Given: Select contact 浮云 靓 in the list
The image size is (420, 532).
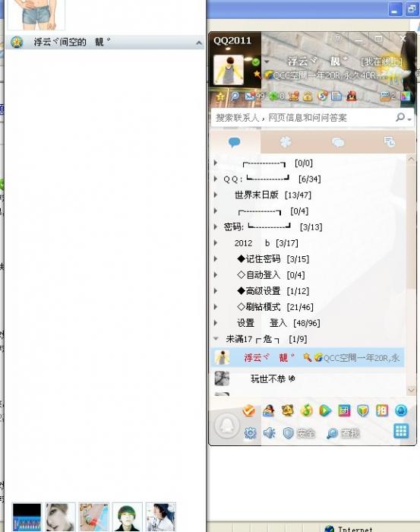Looking at the screenshot, I should pyautogui.click(x=308, y=357).
